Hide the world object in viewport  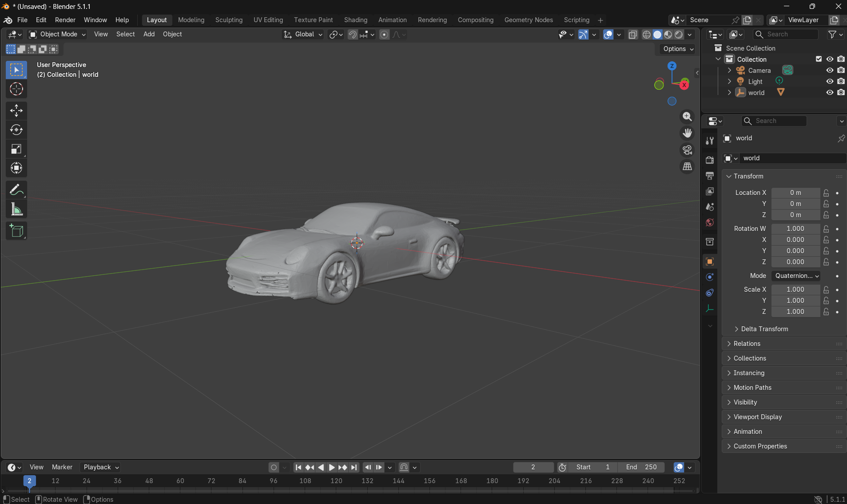(x=830, y=92)
